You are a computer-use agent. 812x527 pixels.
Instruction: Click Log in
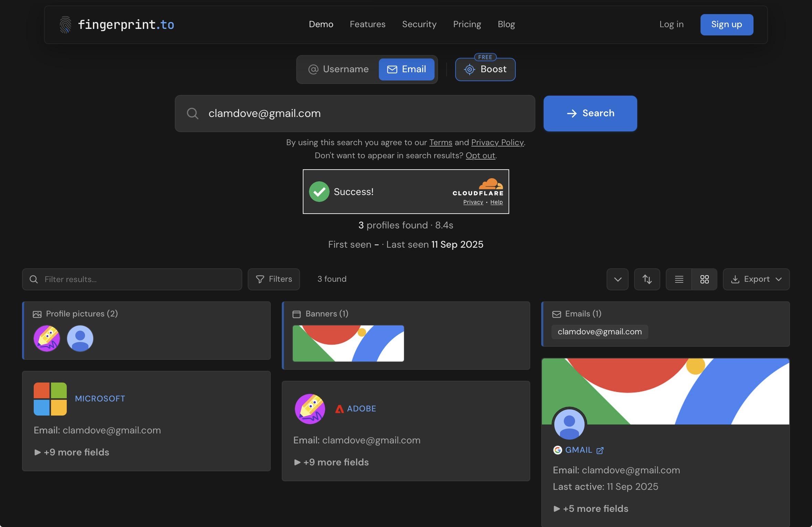click(x=671, y=24)
